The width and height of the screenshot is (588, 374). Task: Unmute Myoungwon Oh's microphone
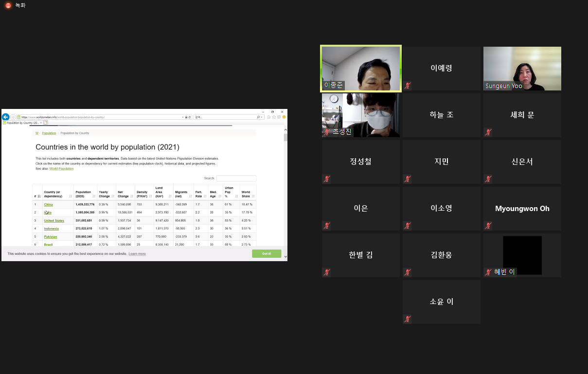coord(488,226)
